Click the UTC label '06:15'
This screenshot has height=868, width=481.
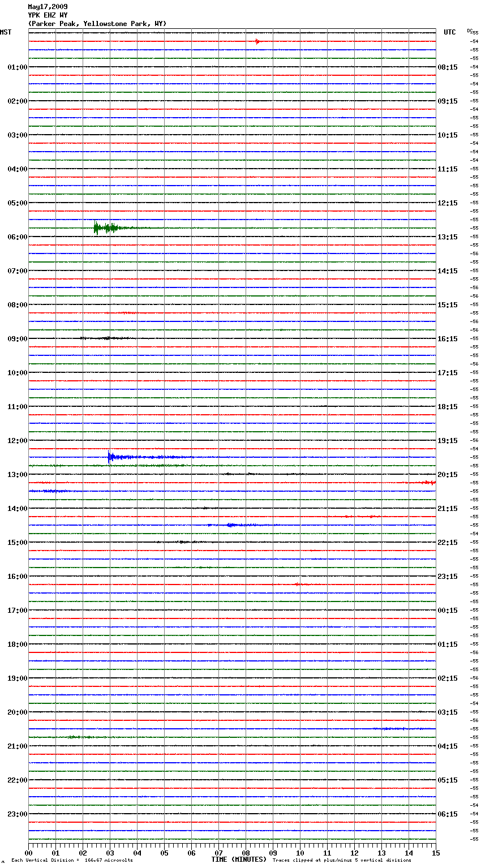coord(448,814)
